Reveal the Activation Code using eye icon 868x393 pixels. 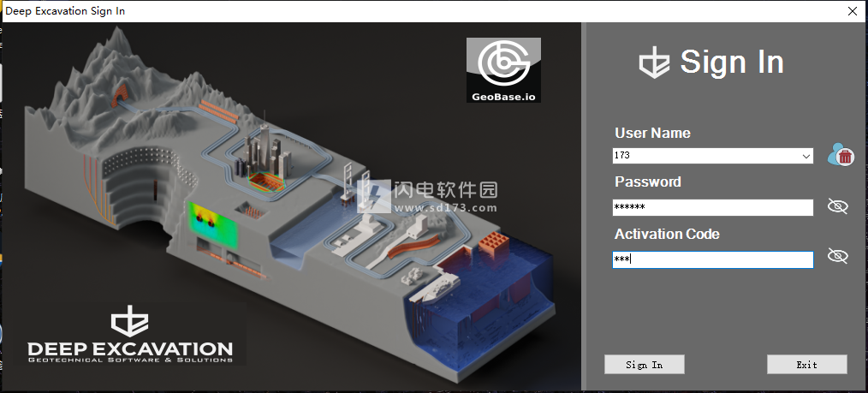(x=837, y=256)
